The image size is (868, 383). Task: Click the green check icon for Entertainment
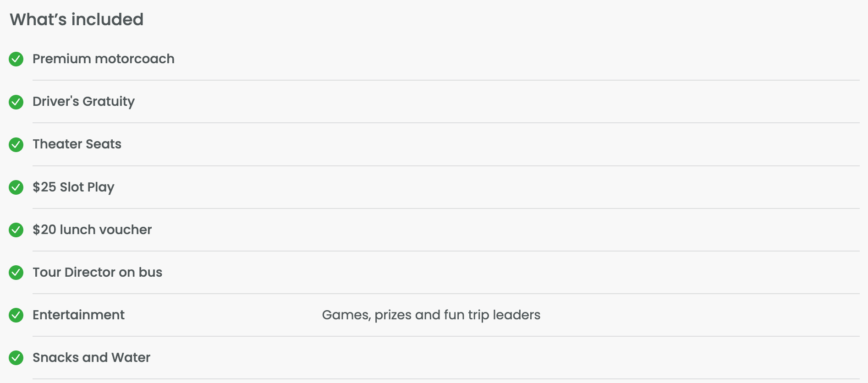pyautogui.click(x=16, y=315)
